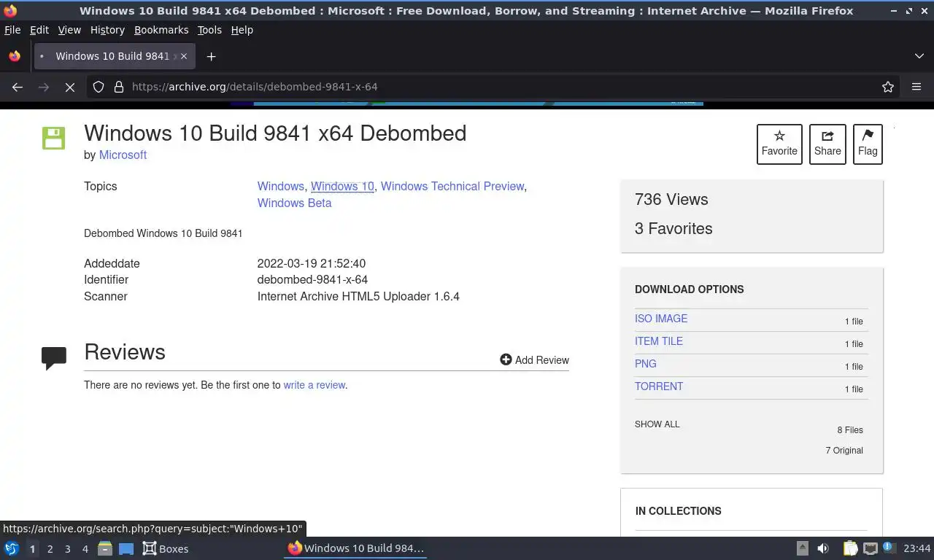Go back to the previous page
The height and width of the screenshot is (560, 934).
click(18, 87)
